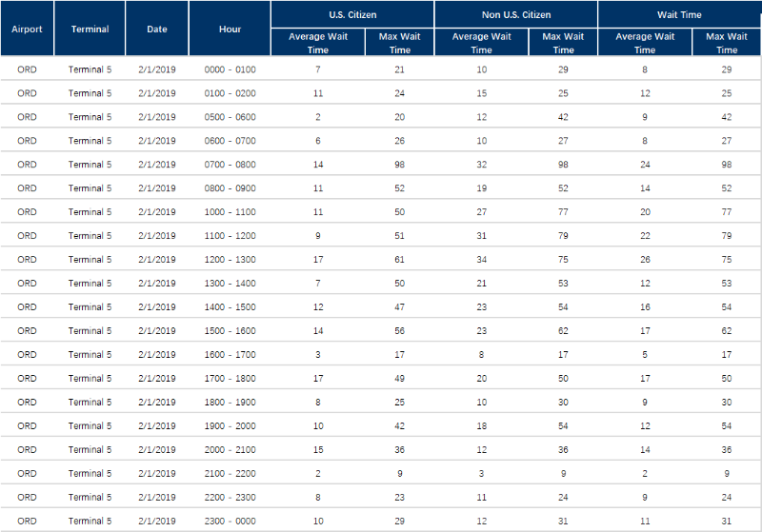Select the 1200 - 1300 hour cell
This screenshot has height=532, width=762.
point(230,260)
